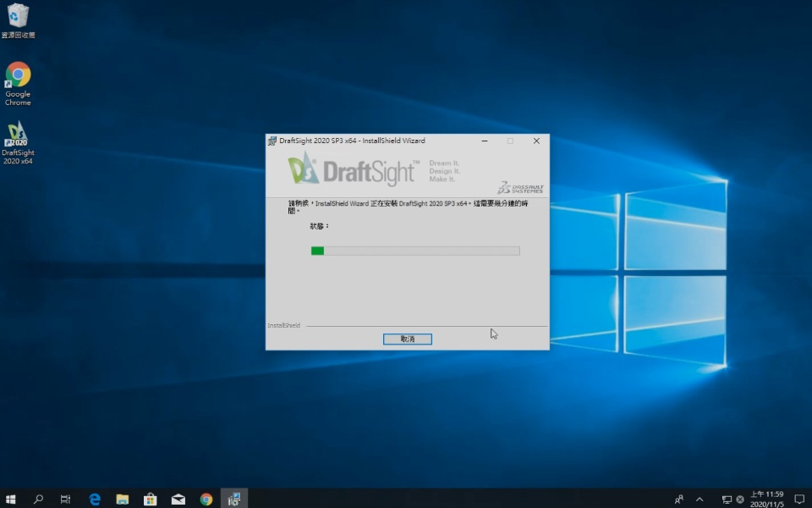Open the People icon in system tray
Viewport: 812px width, 508px height.
point(679,500)
